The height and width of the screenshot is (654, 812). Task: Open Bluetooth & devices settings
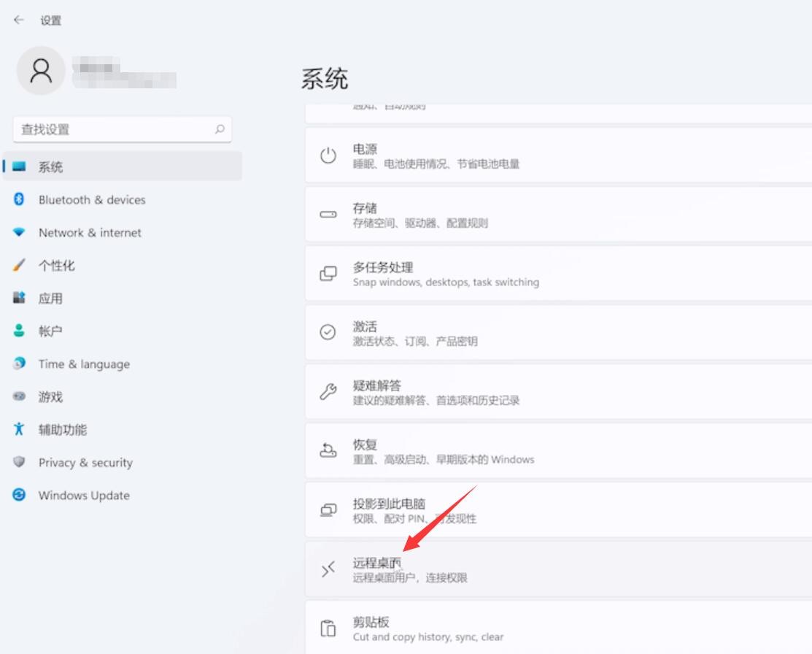[91, 200]
